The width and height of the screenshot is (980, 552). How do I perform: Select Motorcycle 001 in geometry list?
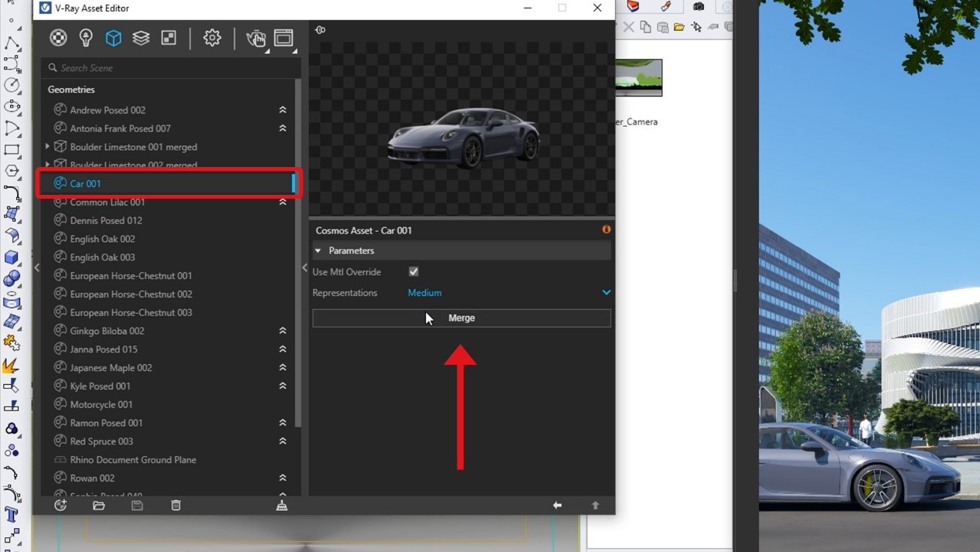tap(101, 404)
